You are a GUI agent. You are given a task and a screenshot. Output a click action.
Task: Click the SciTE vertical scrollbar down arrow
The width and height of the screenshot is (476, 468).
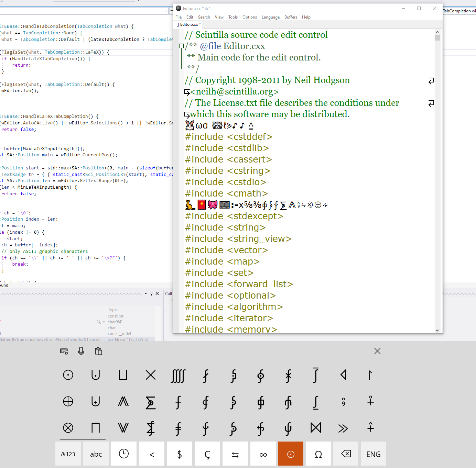click(x=437, y=330)
